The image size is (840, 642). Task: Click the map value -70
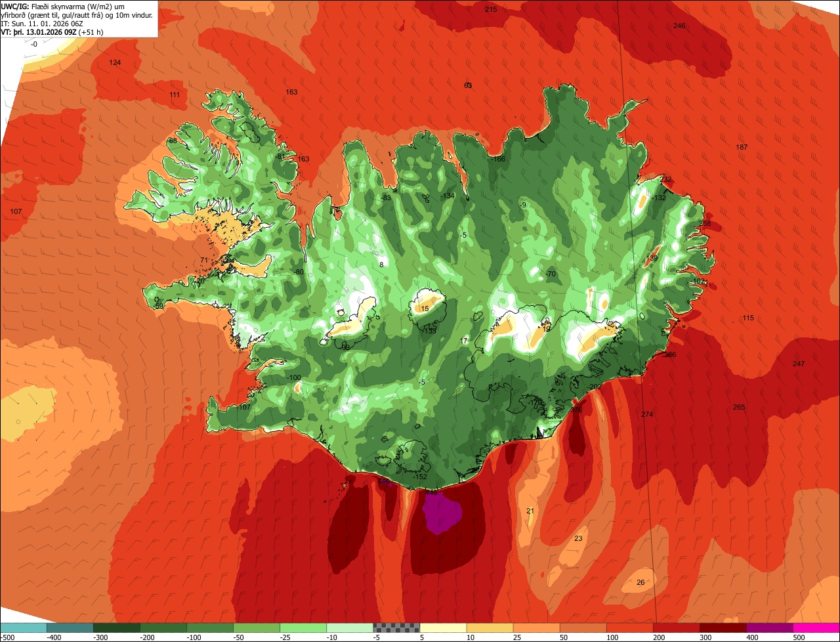(x=551, y=274)
